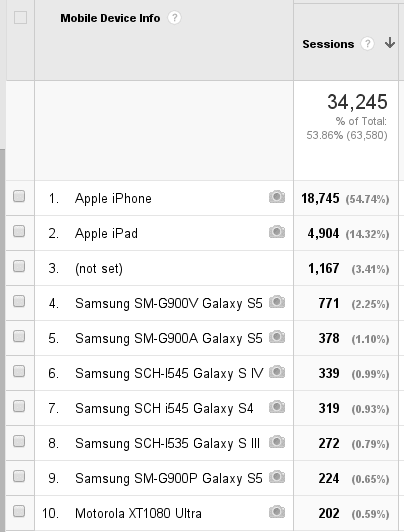Image resolution: width=404 pixels, height=532 pixels.
Task: Open camera icon for Apple iPhone row
Action: (277, 197)
